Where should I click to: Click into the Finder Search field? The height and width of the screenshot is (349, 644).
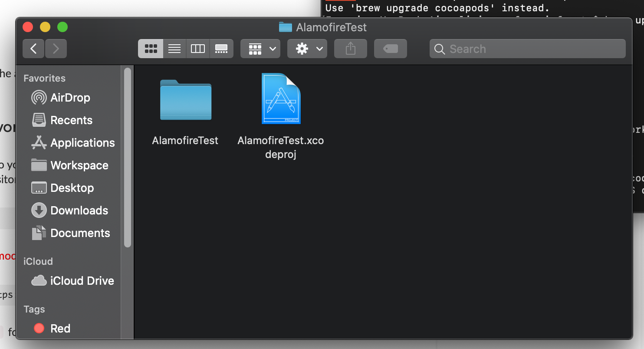click(528, 49)
